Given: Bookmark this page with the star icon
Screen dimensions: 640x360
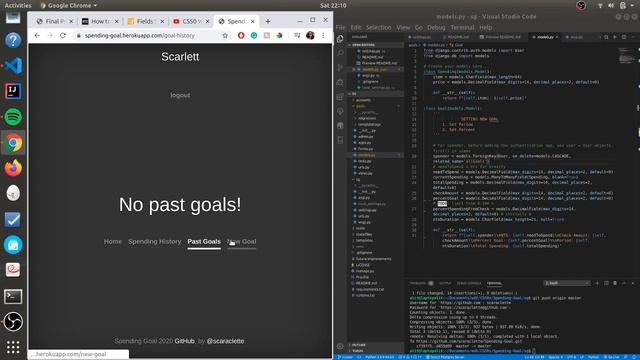Looking at the screenshot, I should [x=225, y=36].
